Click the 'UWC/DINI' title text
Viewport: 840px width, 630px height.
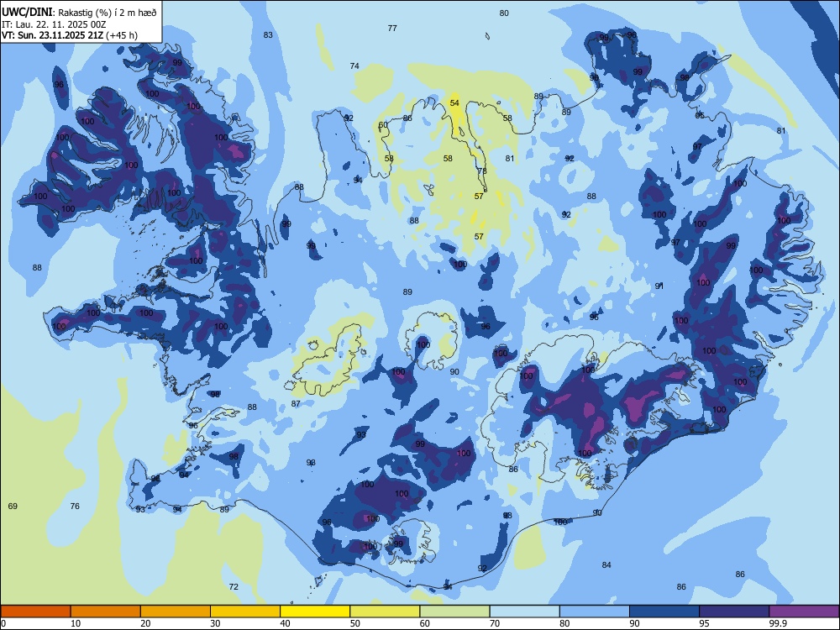tap(27, 13)
